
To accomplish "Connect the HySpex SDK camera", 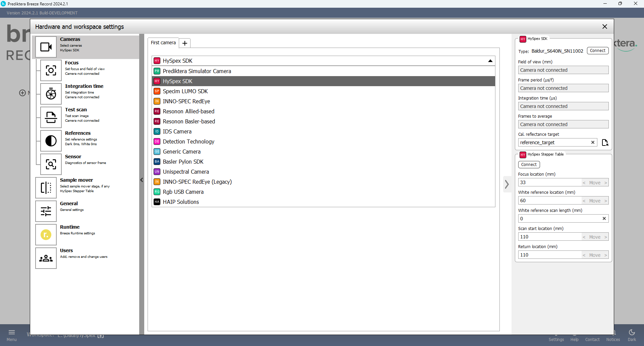I will pos(597,51).
